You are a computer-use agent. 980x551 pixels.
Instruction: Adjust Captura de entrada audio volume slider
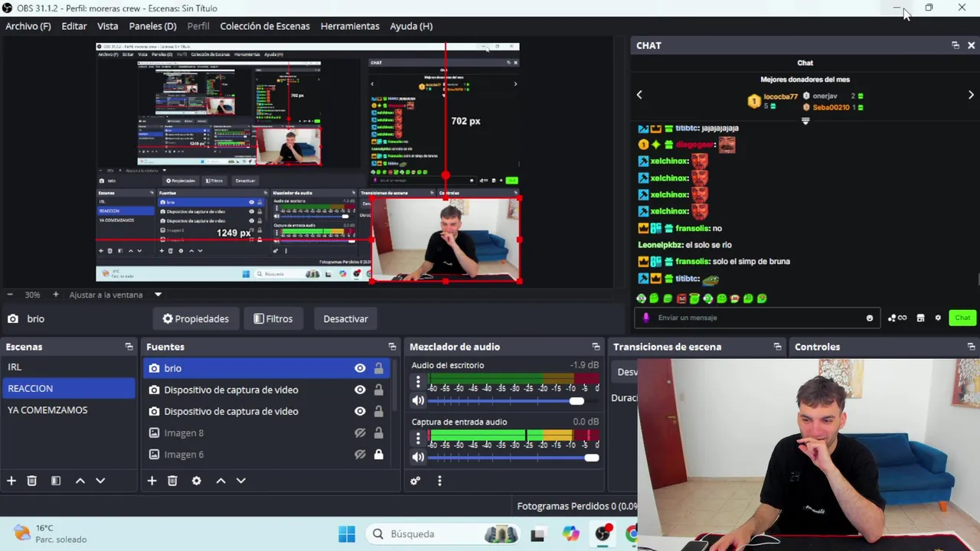pyautogui.click(x=513, y=458)
